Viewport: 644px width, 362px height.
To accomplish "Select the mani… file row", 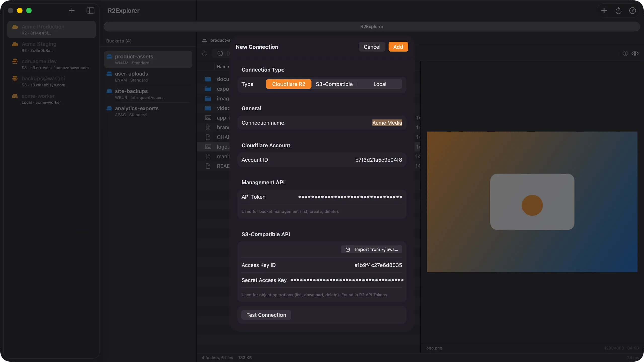I will pos(213,156).
